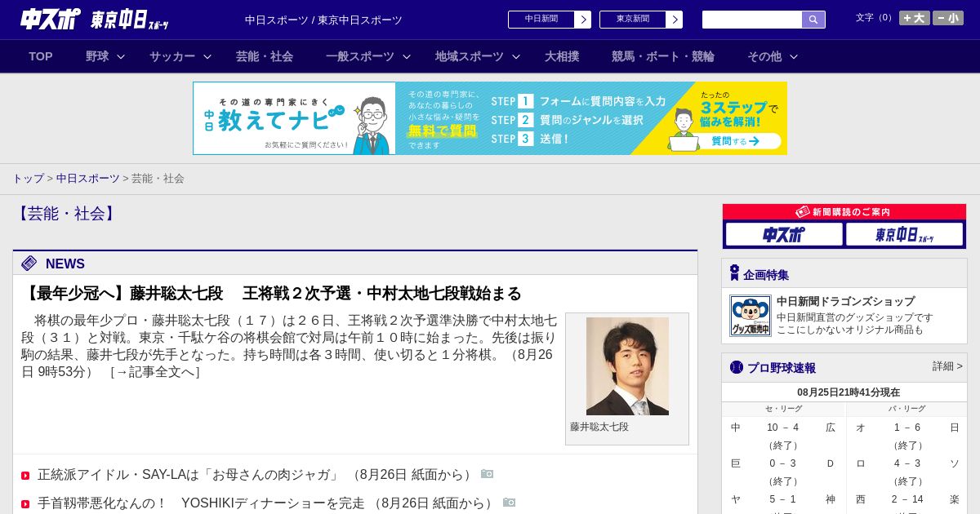Click the 企画特集 ribbon icon
Image resolution: width=980 pixels, height=514 pixels.
coord(734,273)
